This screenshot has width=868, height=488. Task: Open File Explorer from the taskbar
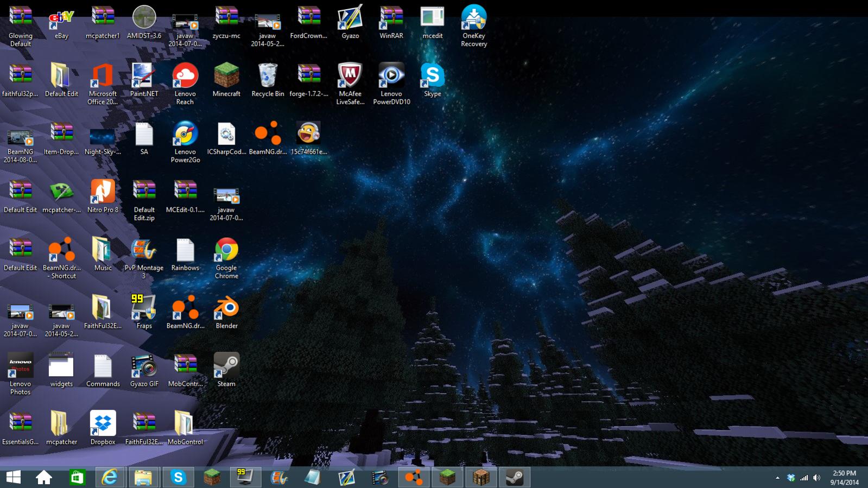[x=143, y=477]
